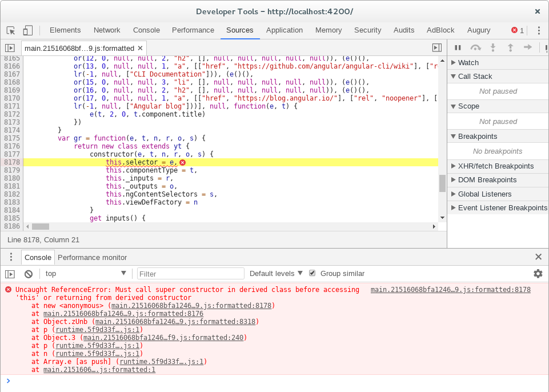Open Object.zUnb stack link formatted:8318

pyautogui.click(x=175, y=322)
